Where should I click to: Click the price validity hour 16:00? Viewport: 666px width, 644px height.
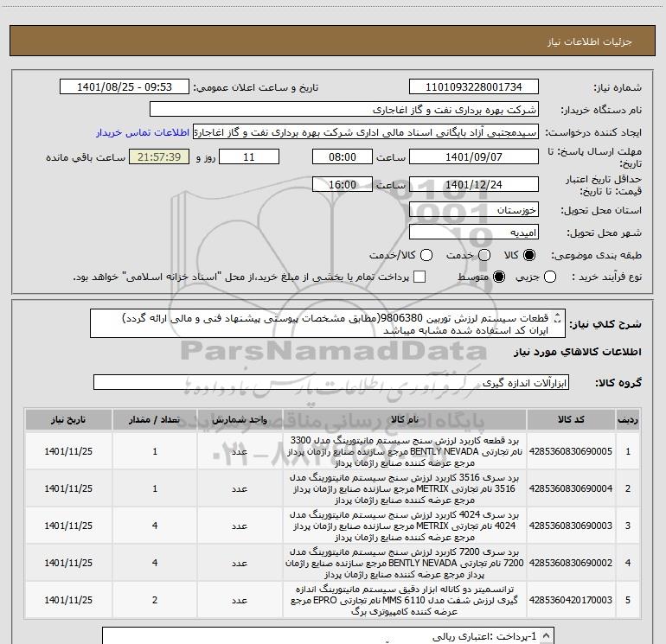click(x=343, y=184)
